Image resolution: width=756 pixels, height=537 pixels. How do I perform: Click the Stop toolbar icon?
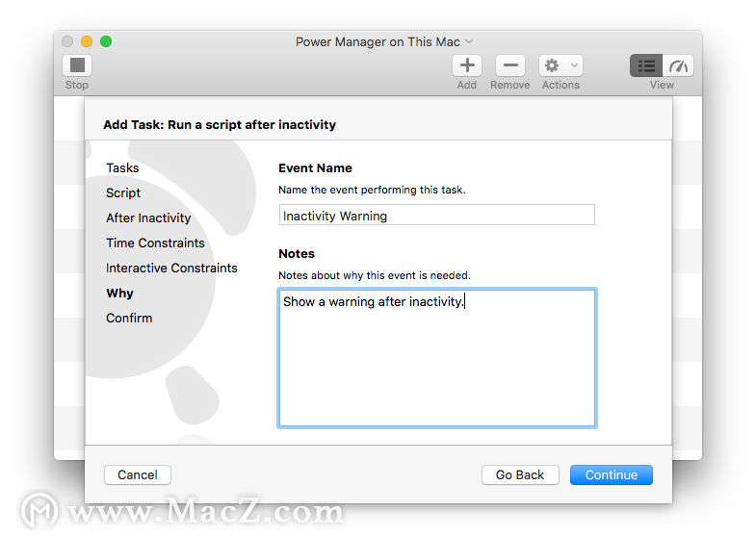point(77,65)
